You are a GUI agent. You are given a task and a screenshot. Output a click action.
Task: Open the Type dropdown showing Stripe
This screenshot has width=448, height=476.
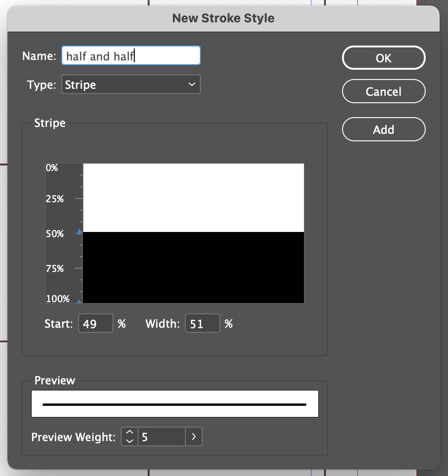point(131,84)
